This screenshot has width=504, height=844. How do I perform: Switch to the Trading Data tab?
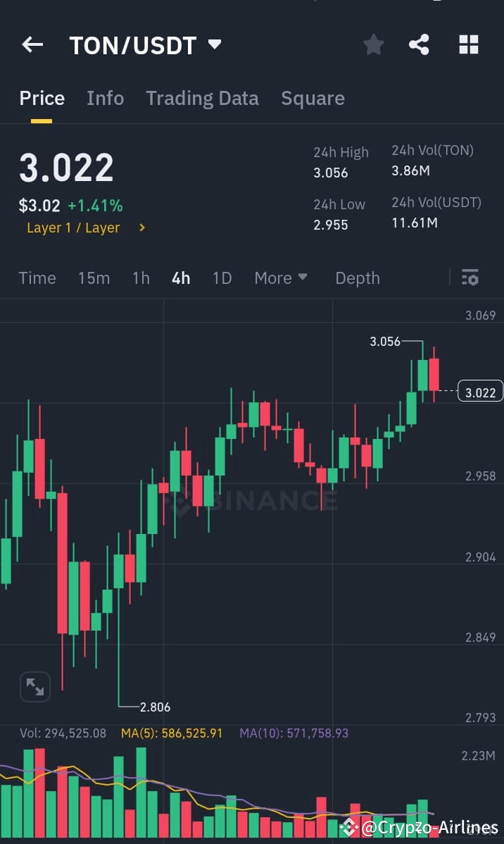pyautogui.click(x=202, y=98)
